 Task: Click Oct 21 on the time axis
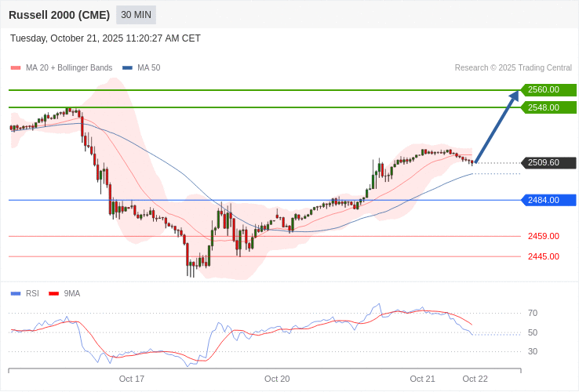point(422,379)
